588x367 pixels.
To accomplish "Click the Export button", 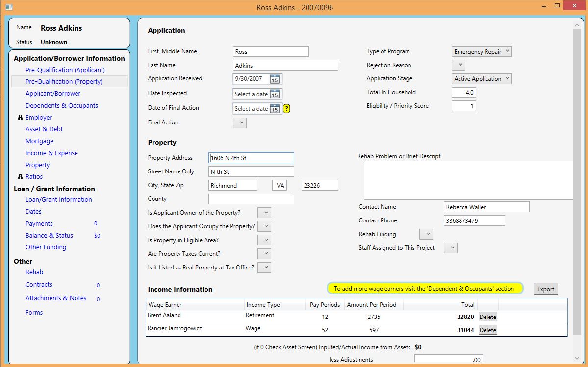I will tap(546, 289).
